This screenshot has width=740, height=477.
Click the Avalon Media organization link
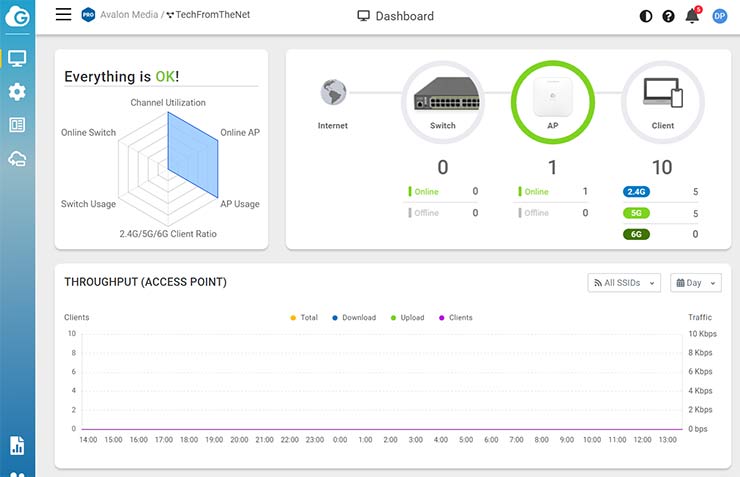point(128,16)
